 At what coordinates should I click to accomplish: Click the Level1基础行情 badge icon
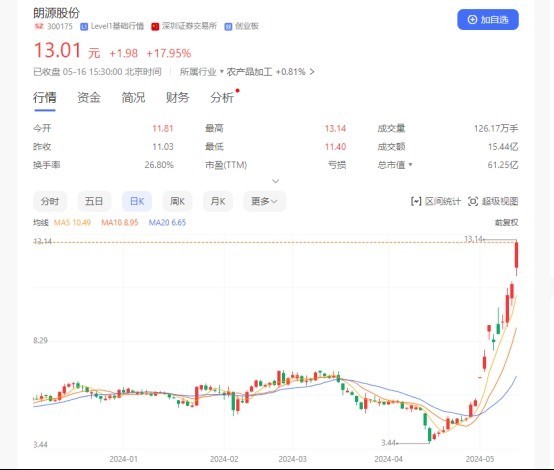click(x=84, y=27)
